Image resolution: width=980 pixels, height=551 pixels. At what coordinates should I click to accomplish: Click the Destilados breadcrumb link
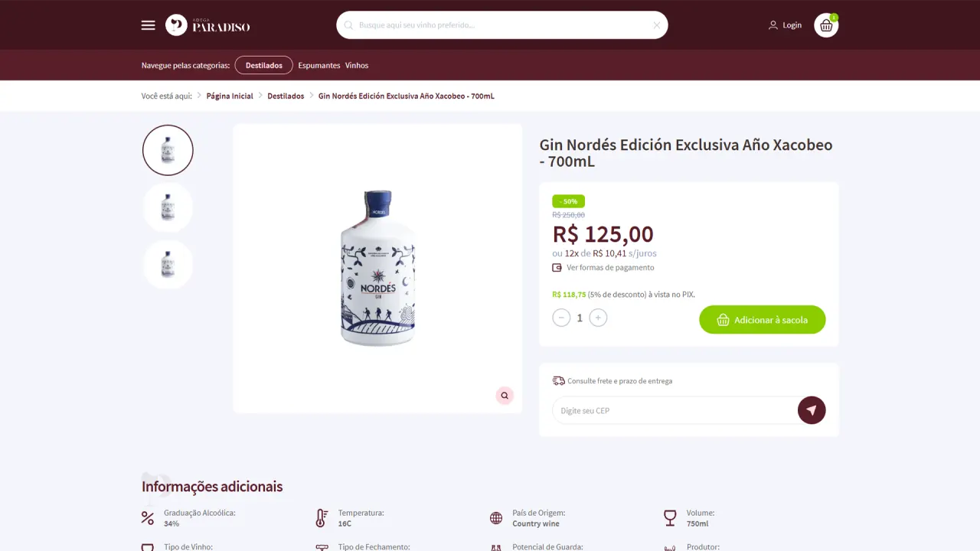click(x=286, y=96)
